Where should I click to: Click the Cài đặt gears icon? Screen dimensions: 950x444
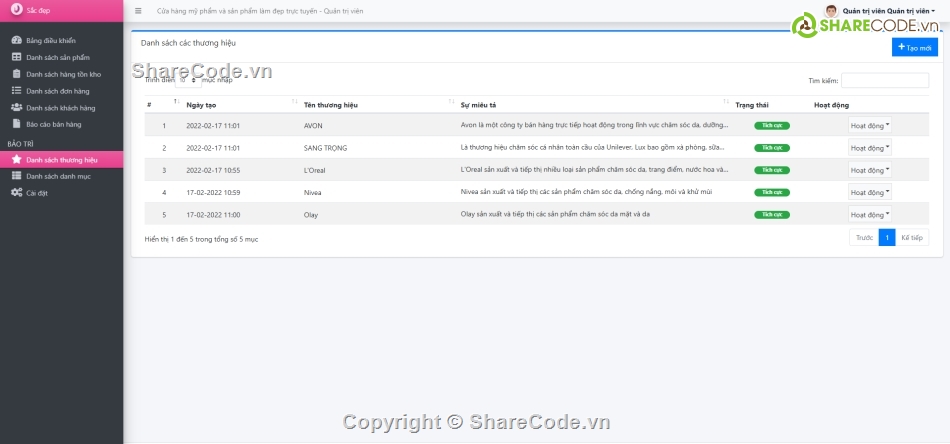[17, 192]
